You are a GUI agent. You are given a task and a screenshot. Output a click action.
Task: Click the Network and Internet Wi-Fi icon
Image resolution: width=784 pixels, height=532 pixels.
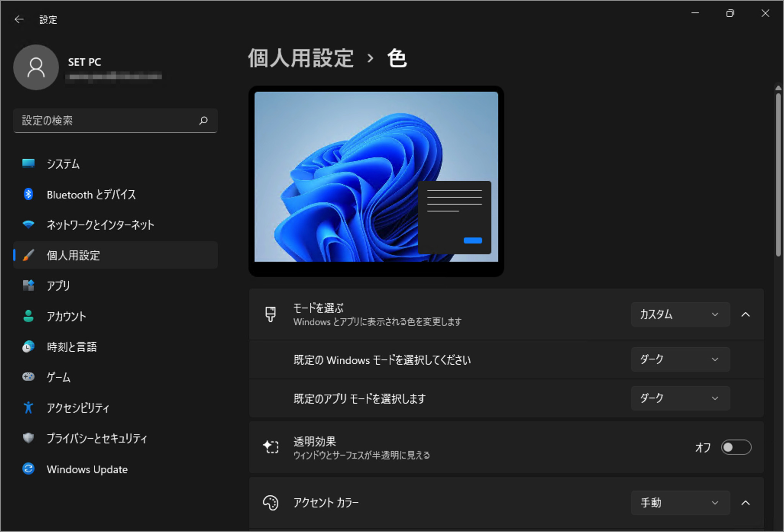[28, 225]
